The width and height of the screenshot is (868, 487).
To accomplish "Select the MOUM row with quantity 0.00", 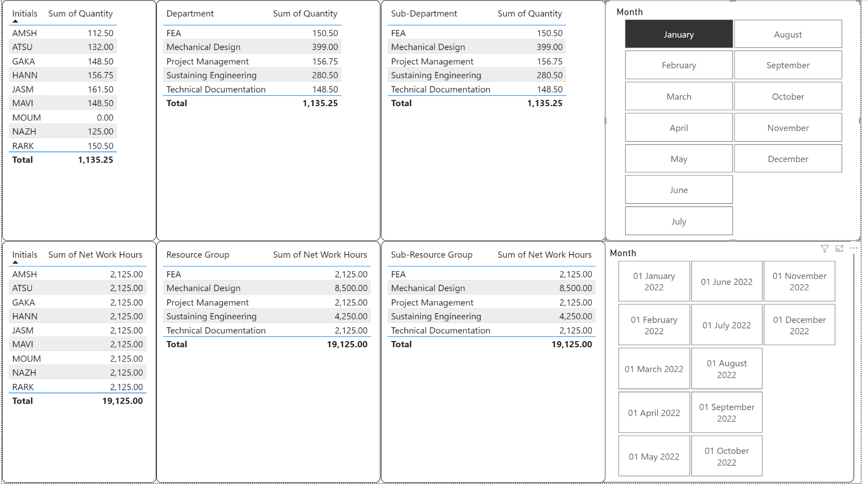I will pyautogui.click(x=63, y=117).
